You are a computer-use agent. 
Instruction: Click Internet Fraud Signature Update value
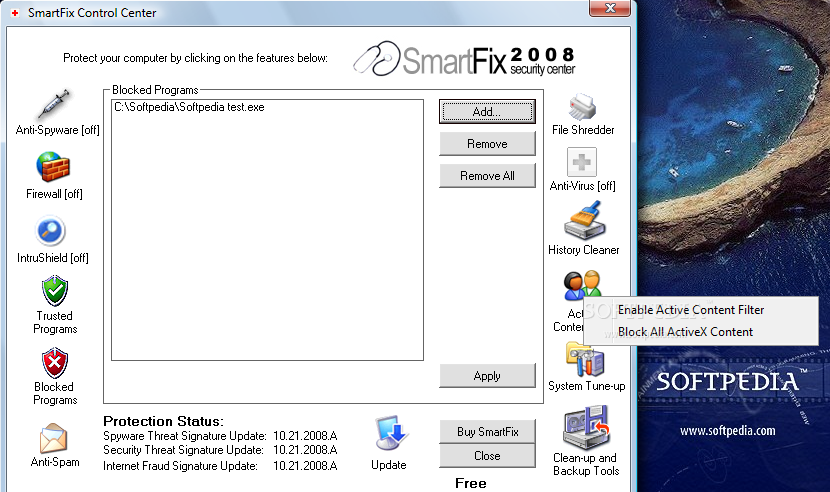click(305, 466)
